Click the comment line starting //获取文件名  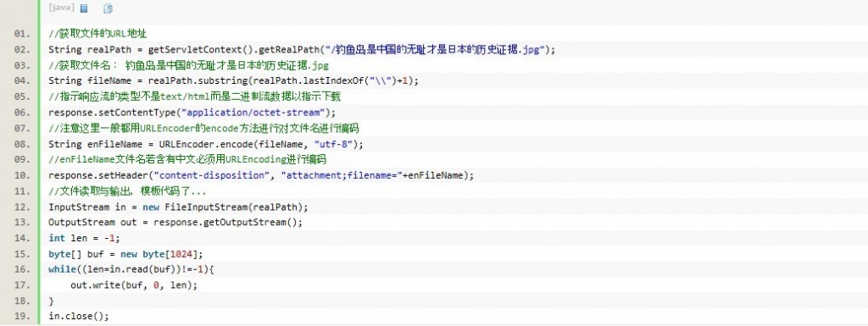click(x=188, y=66)
